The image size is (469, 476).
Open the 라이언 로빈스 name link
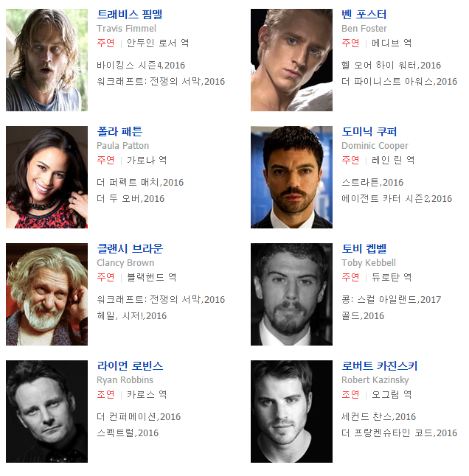click(x=130, y=365)
